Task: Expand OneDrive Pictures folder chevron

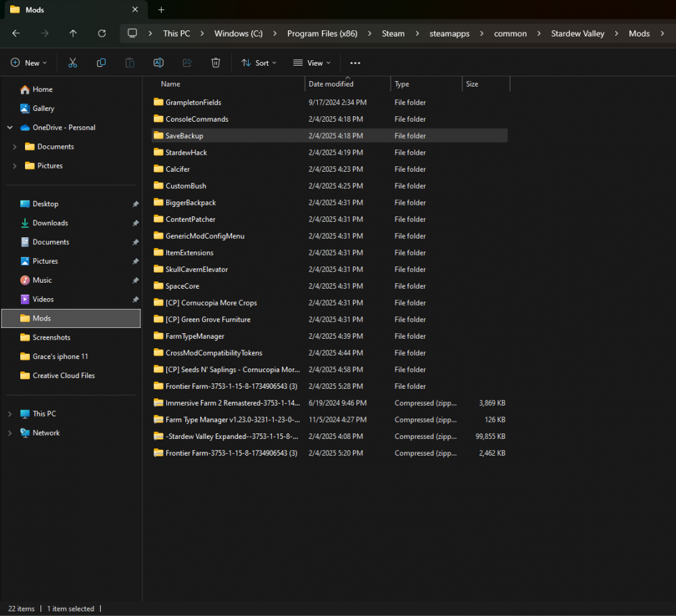Action: coord(15,166)
